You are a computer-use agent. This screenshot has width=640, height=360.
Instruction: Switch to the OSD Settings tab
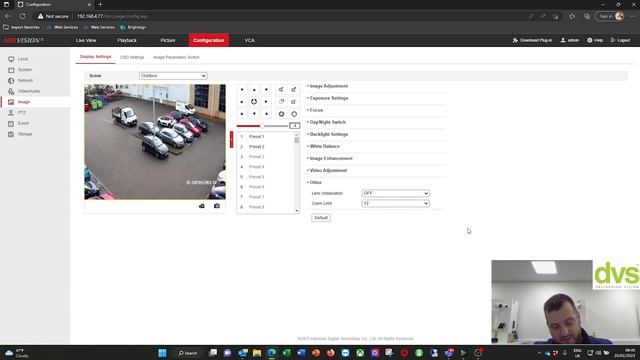(x=132, y=57)
